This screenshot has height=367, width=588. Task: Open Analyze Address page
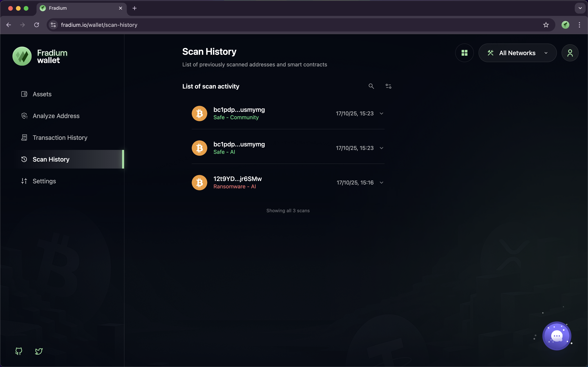point(56,116)
